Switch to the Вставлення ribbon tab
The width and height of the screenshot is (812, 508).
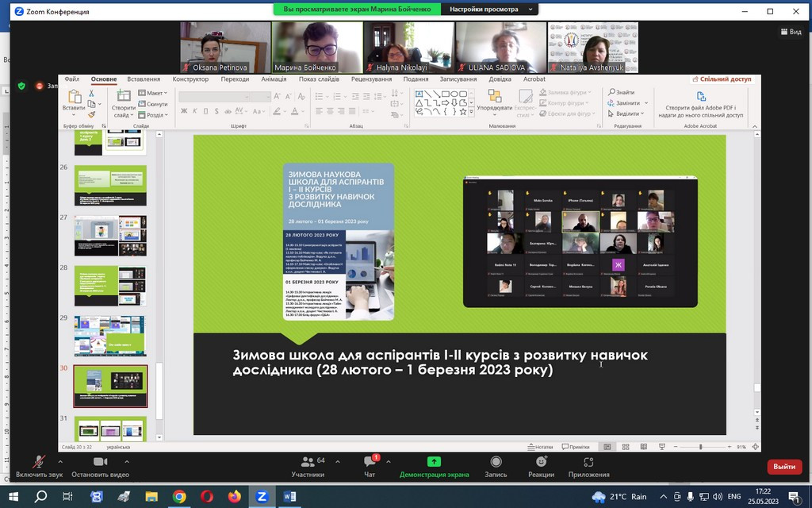(x=144, y=79)
